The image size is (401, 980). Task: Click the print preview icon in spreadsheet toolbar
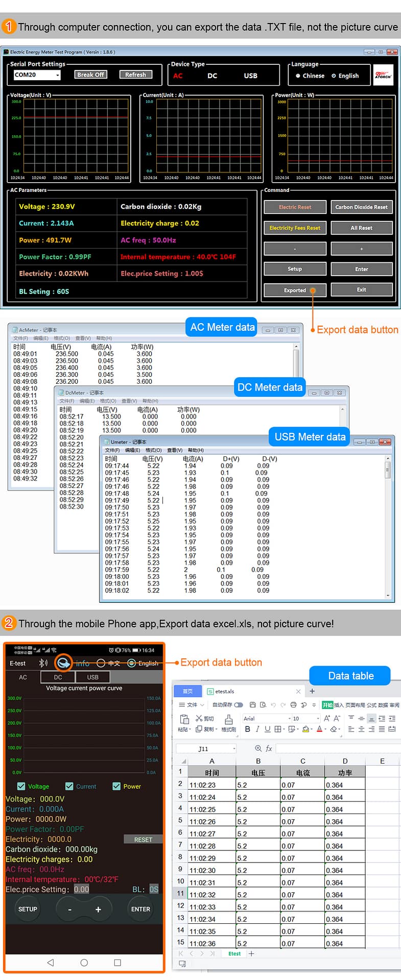point(263,705)
